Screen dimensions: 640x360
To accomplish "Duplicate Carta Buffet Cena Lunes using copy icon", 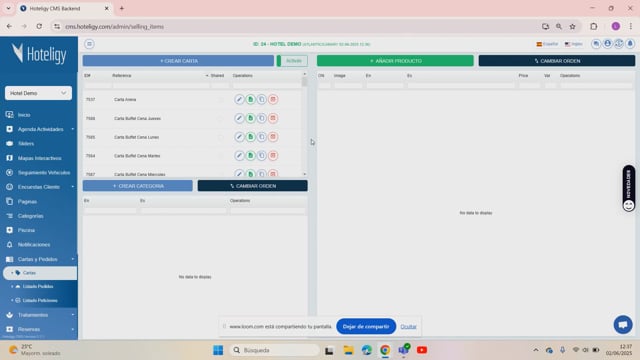I will [262, 137].
